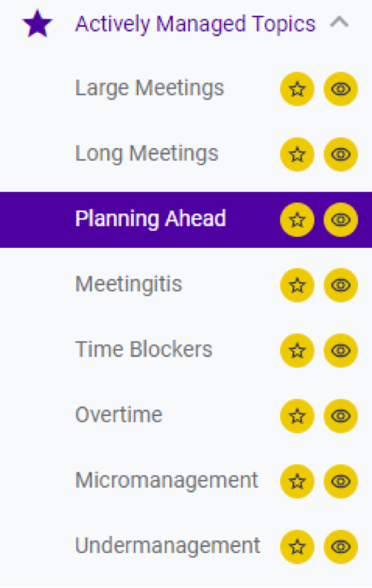Open the Time Blockers topic

[x=144, y=350]
